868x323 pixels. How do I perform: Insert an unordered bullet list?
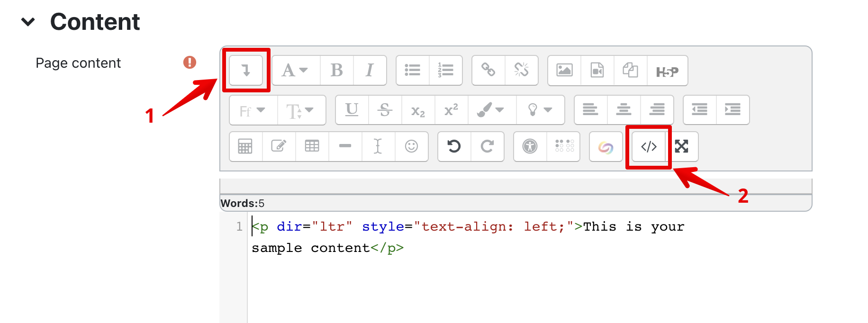coord(412,71)
